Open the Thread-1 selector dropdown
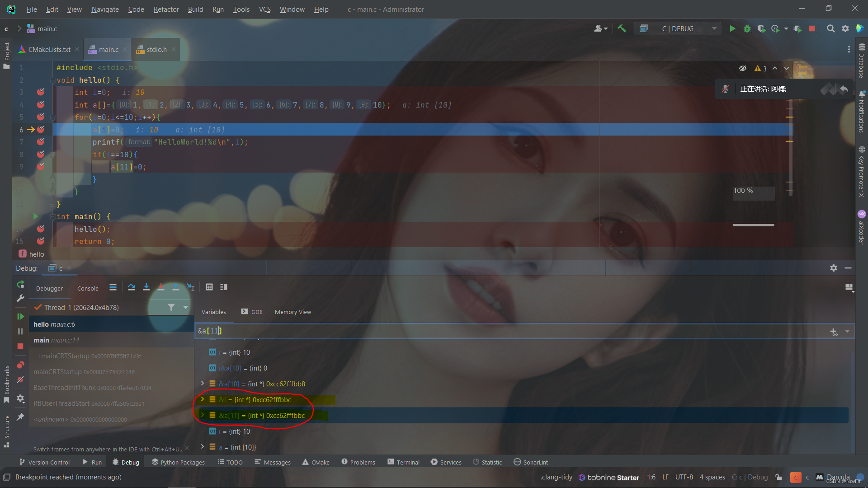The height and width of the screenshot is (488, 868). (x=185, y=307)
